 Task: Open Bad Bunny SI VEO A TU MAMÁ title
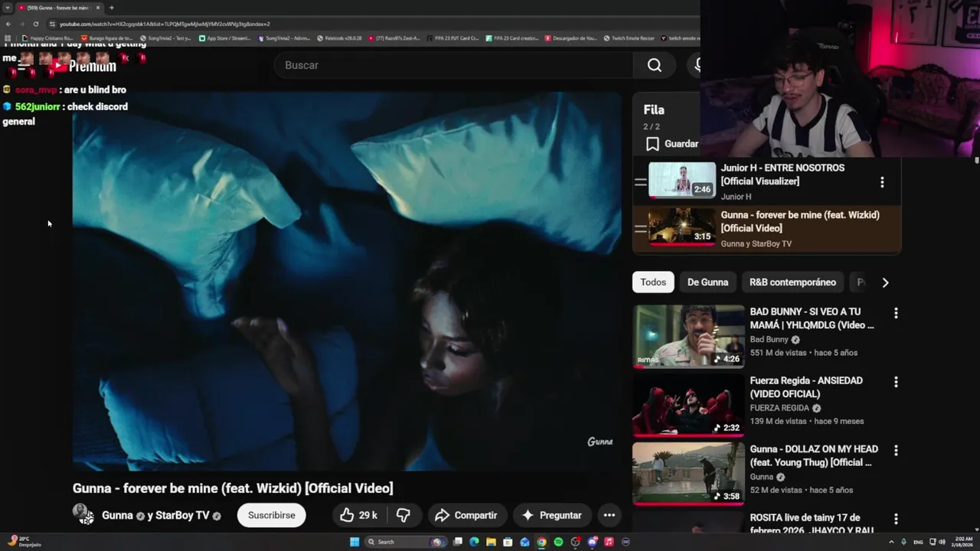[812, 318]
